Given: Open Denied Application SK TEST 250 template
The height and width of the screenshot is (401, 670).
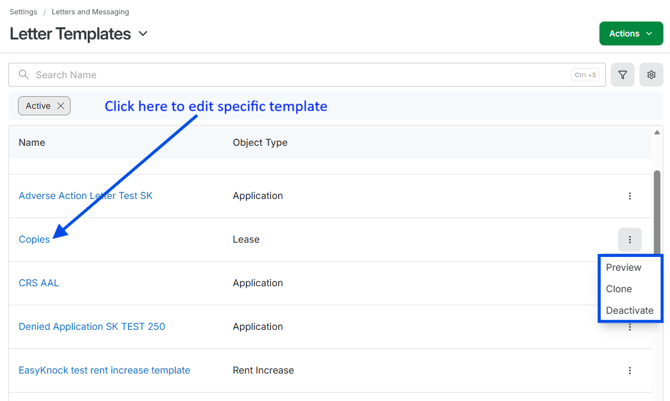Looking at the screenshot, I should [92, 327].
